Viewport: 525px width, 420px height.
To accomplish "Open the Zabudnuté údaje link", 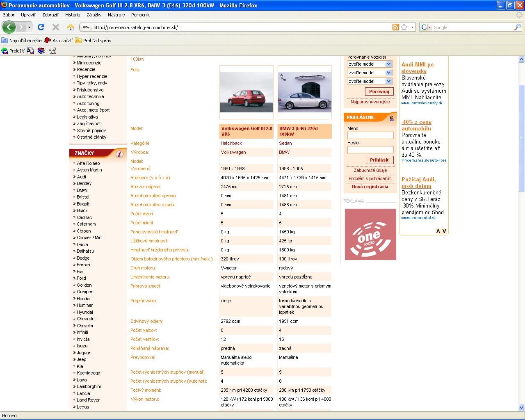I will coord(370,170).
